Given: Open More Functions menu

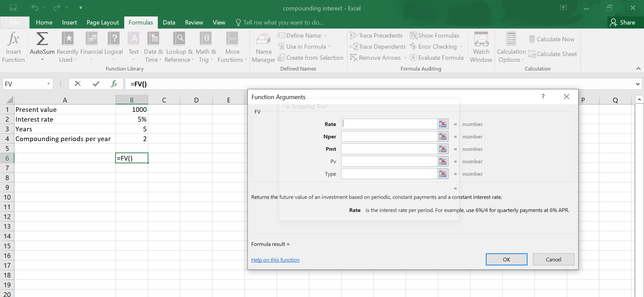Looking at the screenshot, I should pyautogui.click(x=232, y=47).
